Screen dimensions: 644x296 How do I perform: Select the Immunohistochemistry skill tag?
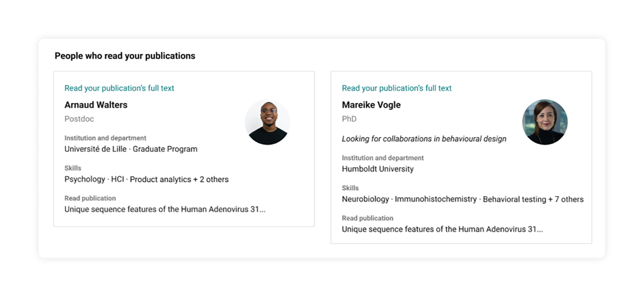tap(436, 199)
